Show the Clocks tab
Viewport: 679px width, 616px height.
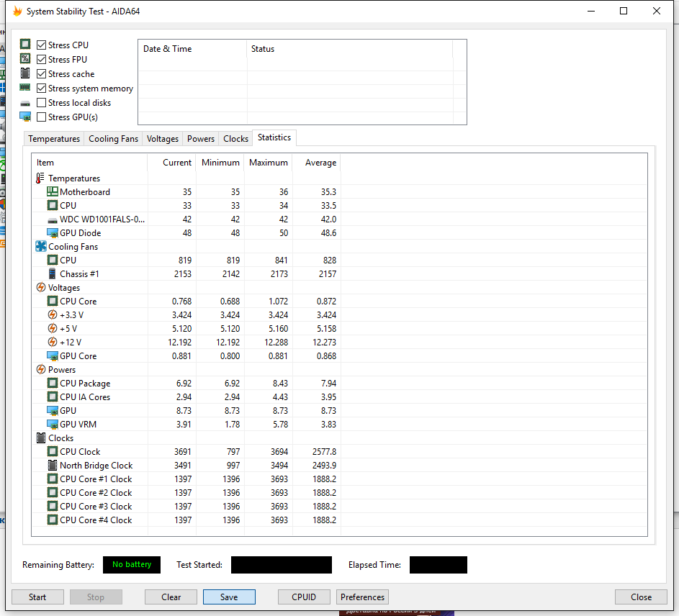235,138
